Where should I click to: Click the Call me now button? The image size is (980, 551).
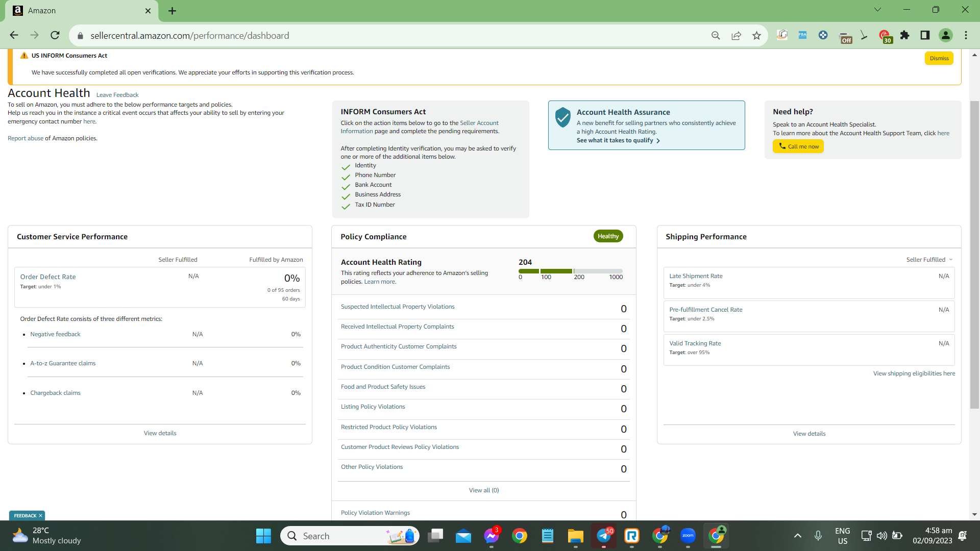click(x=798, y=146)
